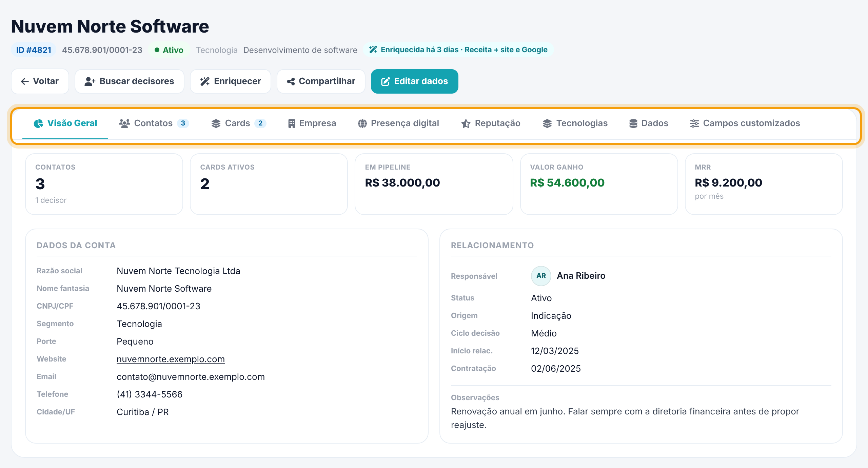Click the R$ 54.600,00 valor ganho
Image resolution: width=868 pixels, height=468 pixels.
(567, 183)
